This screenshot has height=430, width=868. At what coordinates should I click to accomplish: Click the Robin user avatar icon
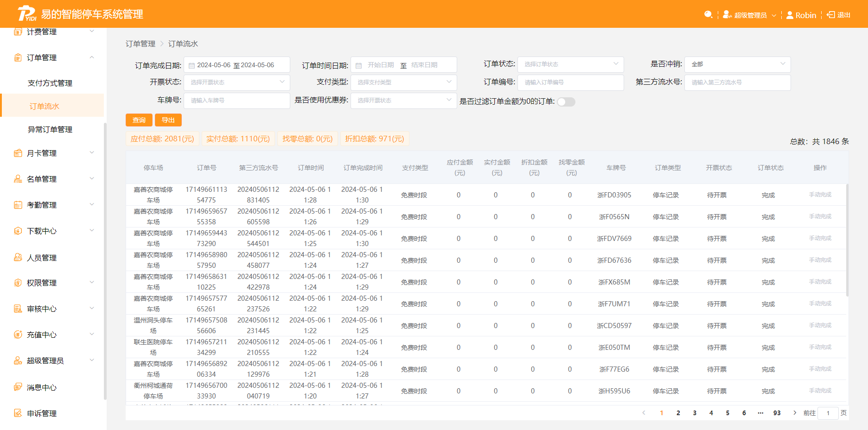(x=790, y=15)
